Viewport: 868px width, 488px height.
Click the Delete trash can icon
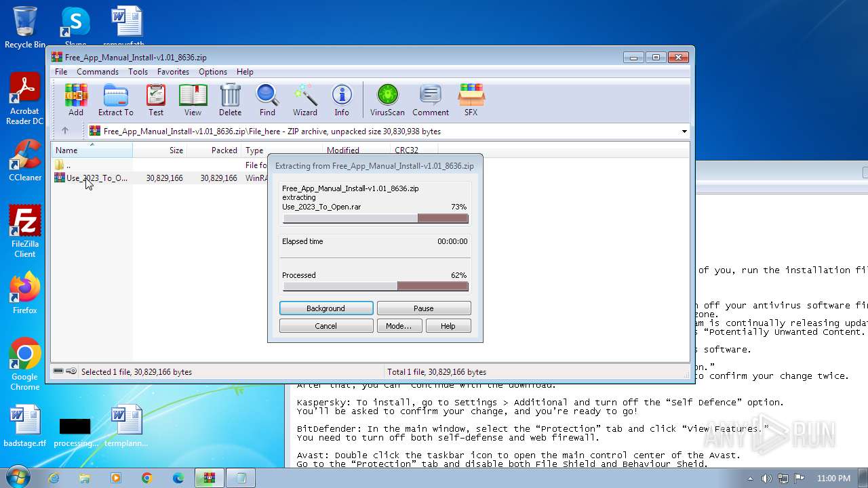pyautogui.click(x=230, y=100)
